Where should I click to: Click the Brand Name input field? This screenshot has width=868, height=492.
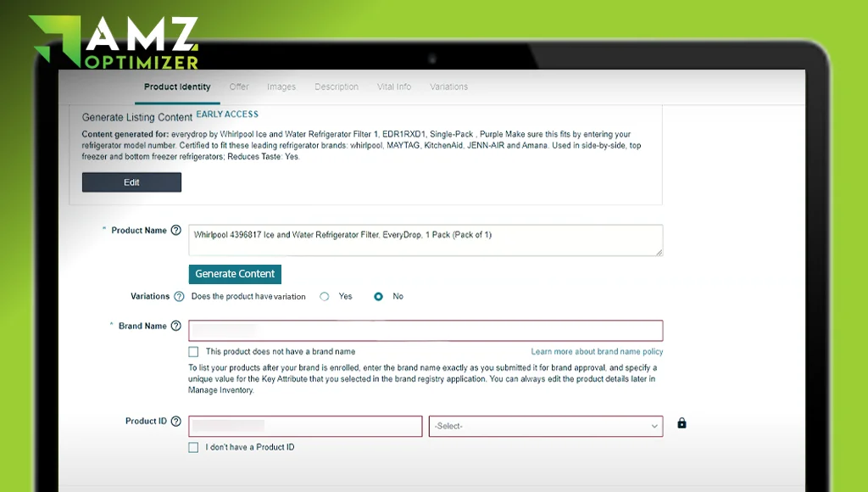point(426,331)
